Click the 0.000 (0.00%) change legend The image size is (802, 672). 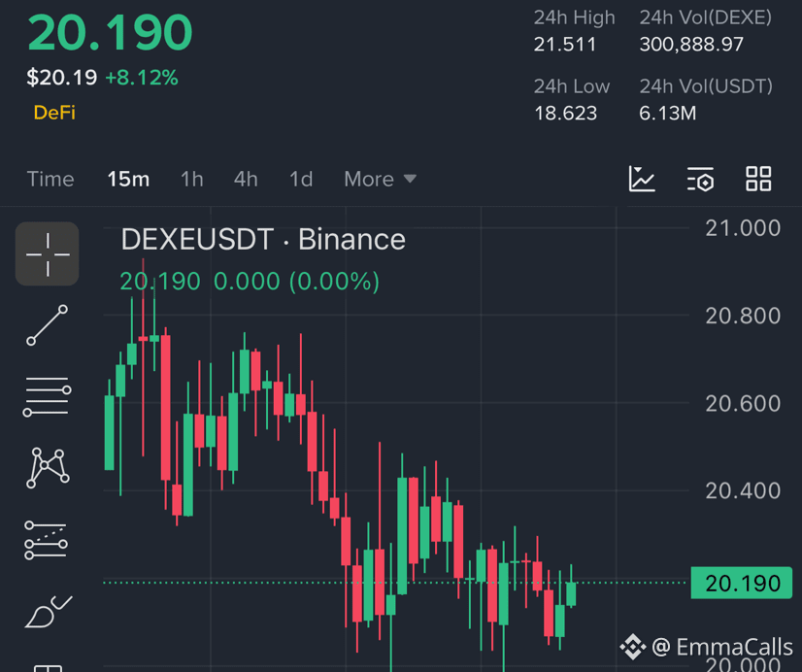pos(297,282)
